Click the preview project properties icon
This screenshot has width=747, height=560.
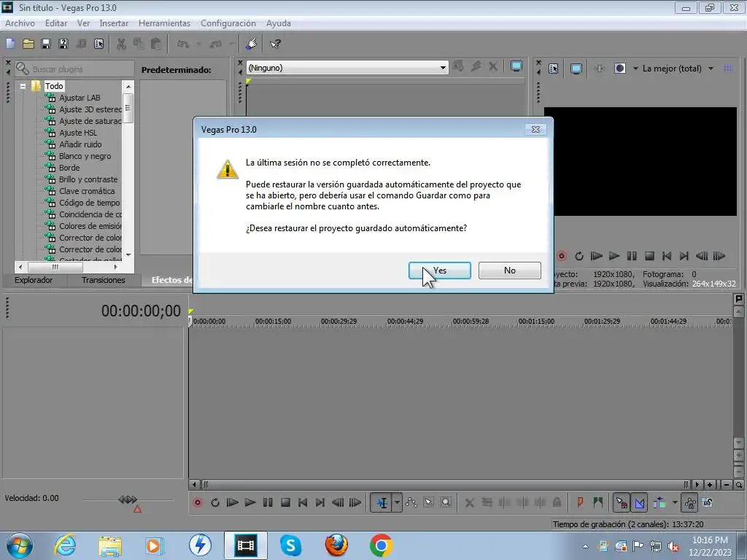coord(553,69)
